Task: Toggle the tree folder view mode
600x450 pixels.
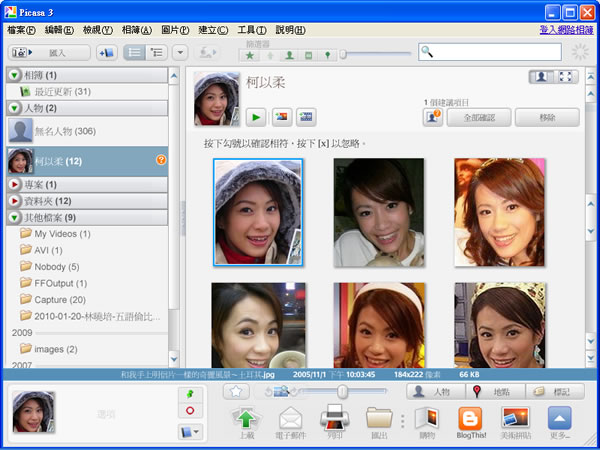Action: click(x=157, y=52)
